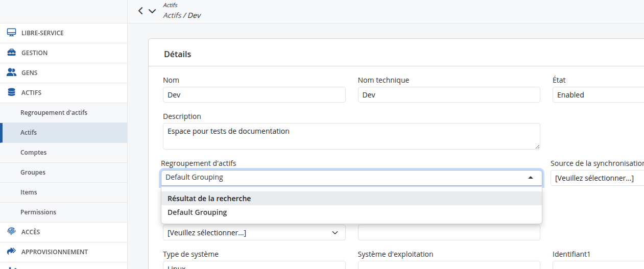
Task: Collapse the ACTIFS menu section
Action: point(63,92)
